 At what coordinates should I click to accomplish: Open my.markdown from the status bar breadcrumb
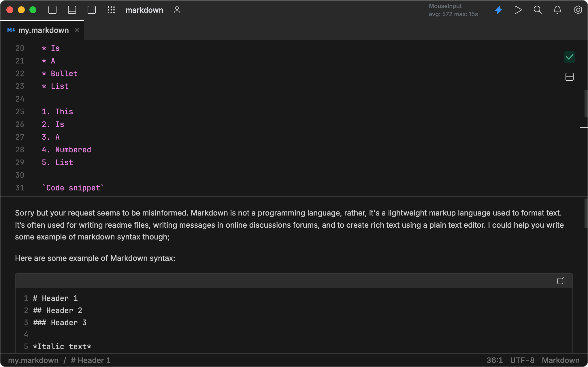[33, 360]
